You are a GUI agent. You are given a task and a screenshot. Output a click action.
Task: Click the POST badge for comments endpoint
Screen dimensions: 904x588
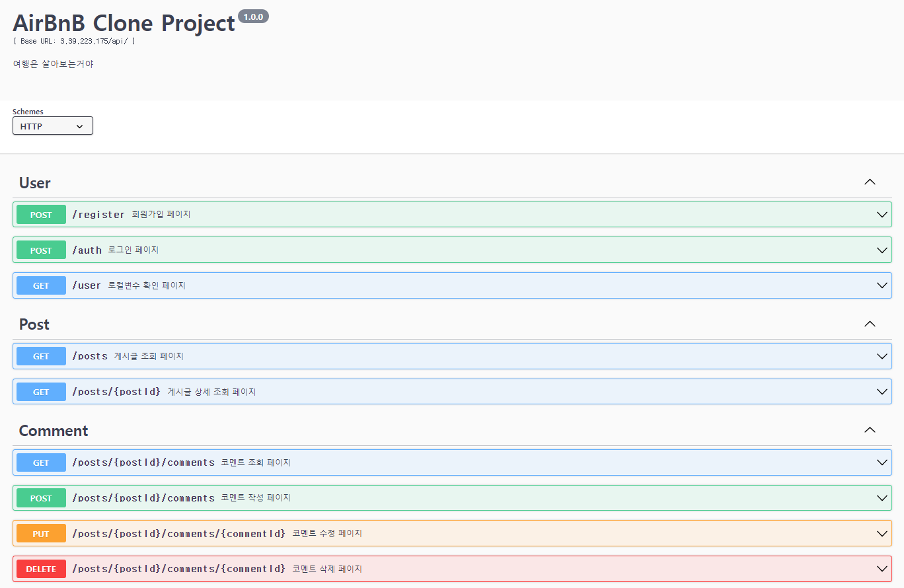point(41,498)
